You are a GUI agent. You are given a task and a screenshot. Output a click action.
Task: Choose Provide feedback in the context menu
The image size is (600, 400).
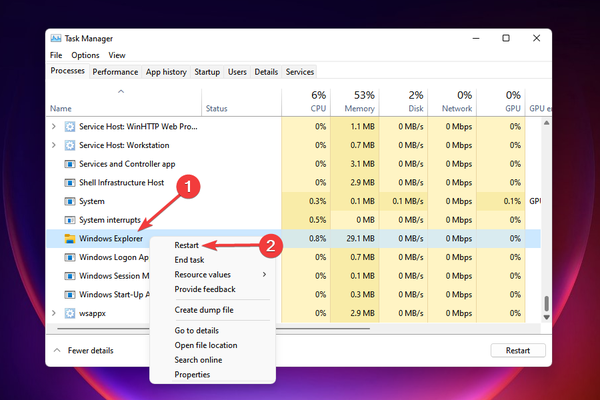click(x=205, y=289)
